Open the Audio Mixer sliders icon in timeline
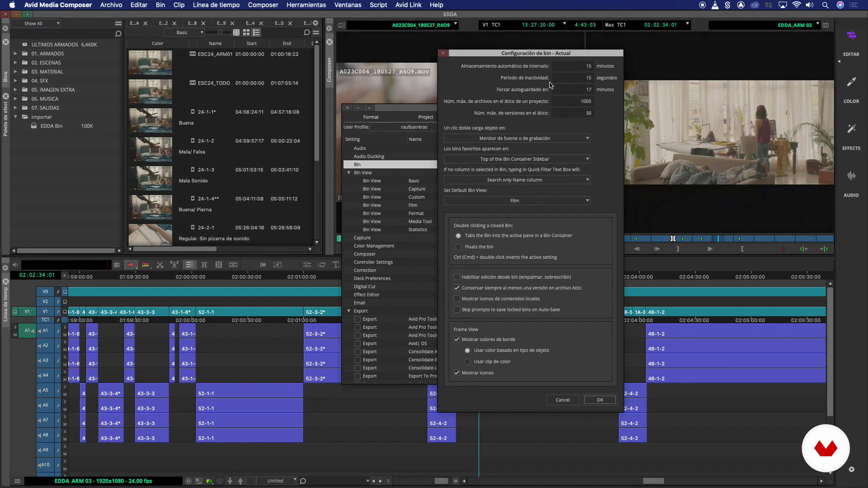 307,265
